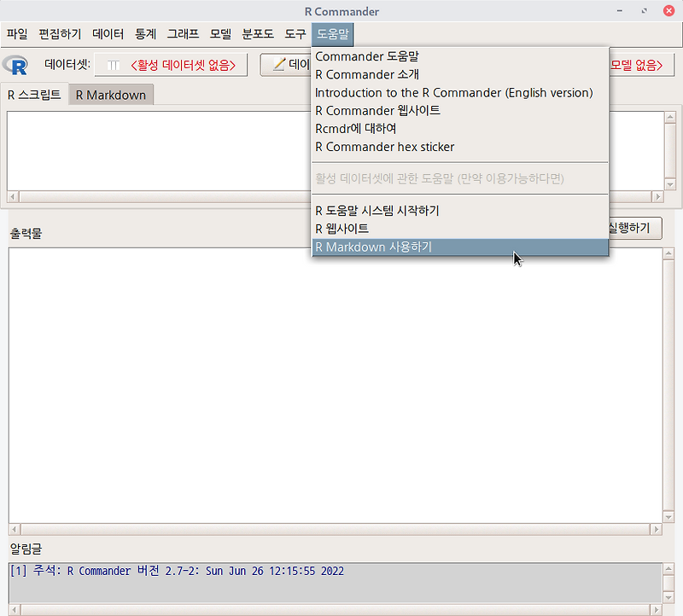Select R Commander 웹사이트 entry

point(377,110)
